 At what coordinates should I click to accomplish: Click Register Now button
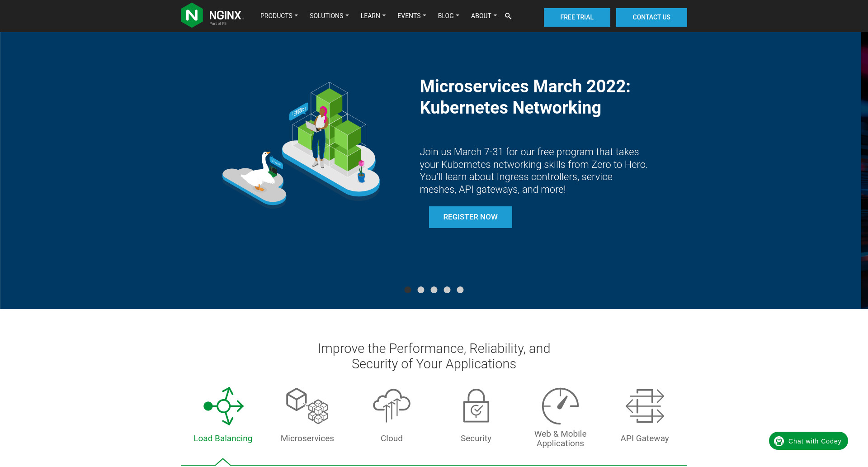[471, 217]
